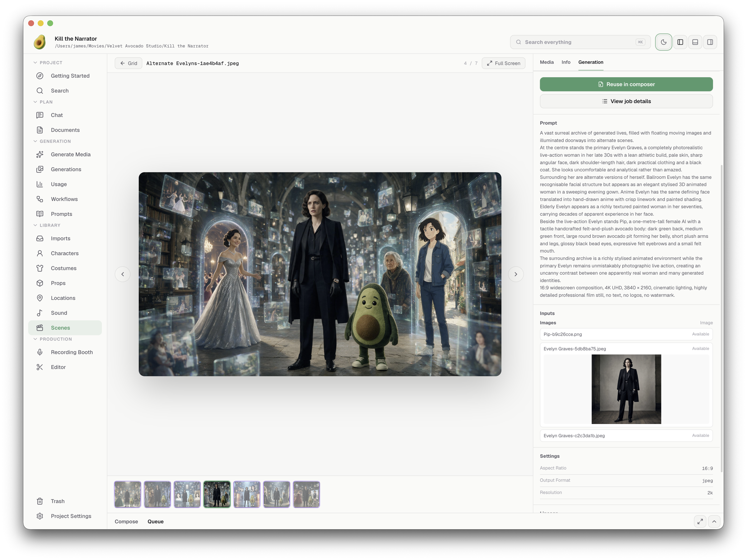Image resolution: width=747 pixels, height=560 pixels.
Task: Show next image with right arrow
Action: point(516,274)
